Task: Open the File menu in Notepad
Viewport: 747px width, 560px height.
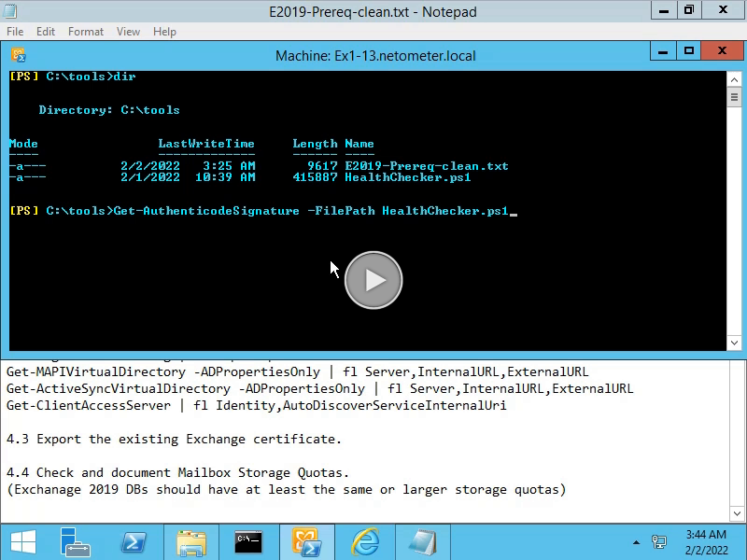Action: pyautogui.click(x=15, y=32)
